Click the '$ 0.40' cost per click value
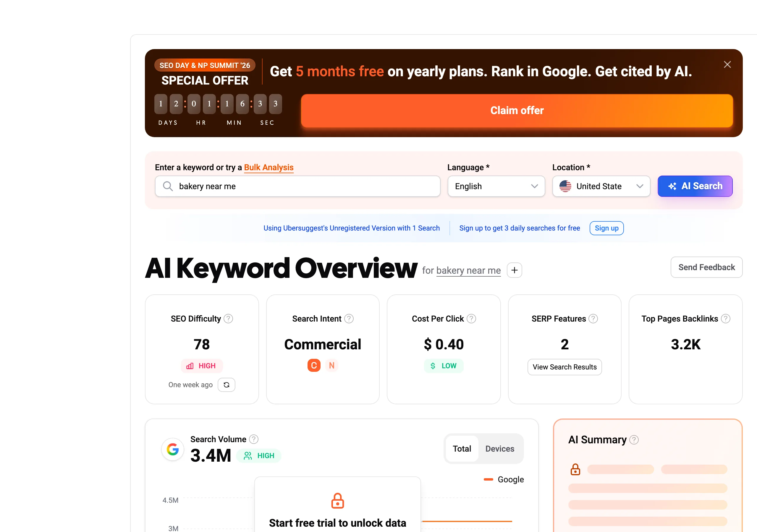The height and width of the screenshot is (532, 757). tap(444, 344)
